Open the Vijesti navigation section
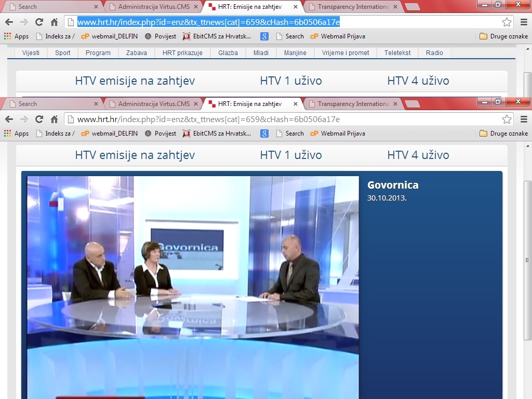The width and height of the screenshot is (532, 399). pos(31,52)
